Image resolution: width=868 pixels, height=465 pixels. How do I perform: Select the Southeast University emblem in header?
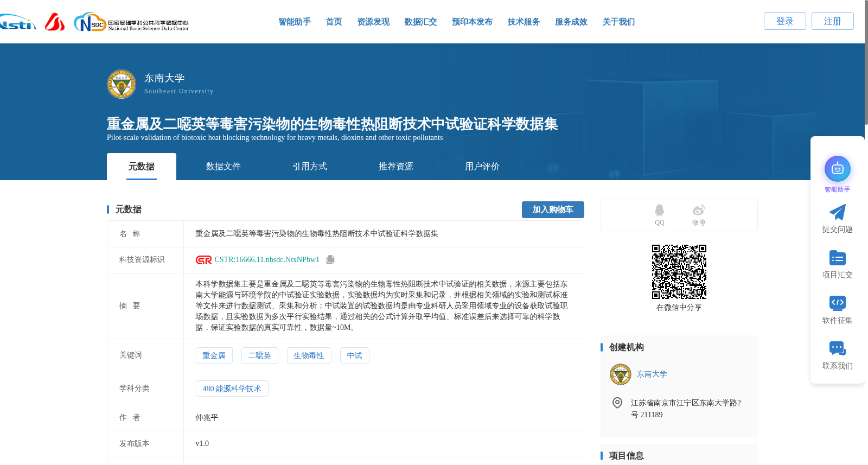pyautogui.click(x=122, y=84)
